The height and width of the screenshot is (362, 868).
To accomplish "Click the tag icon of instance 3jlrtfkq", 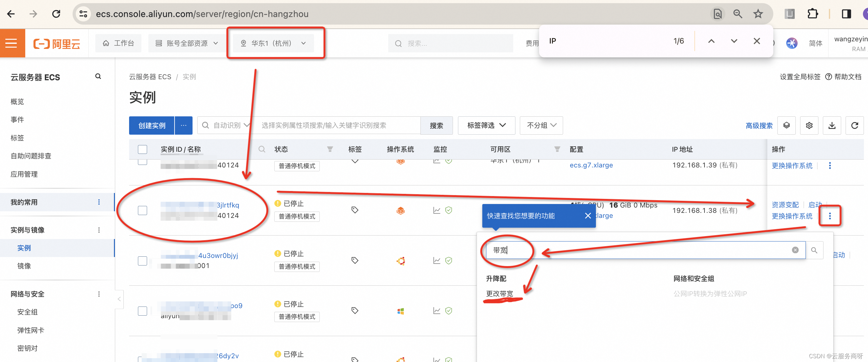I will pos(354,210).
